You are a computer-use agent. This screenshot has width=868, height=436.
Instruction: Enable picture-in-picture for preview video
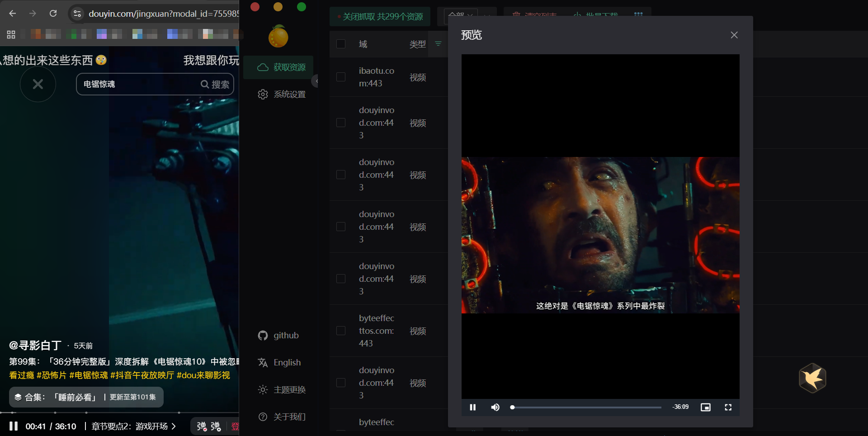(705, 407)
